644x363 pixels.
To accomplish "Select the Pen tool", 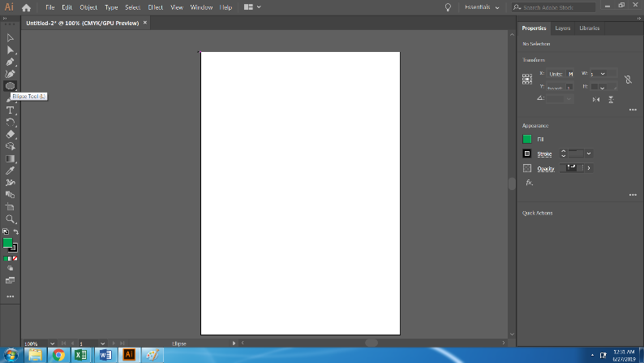I will tap(10, 62).
